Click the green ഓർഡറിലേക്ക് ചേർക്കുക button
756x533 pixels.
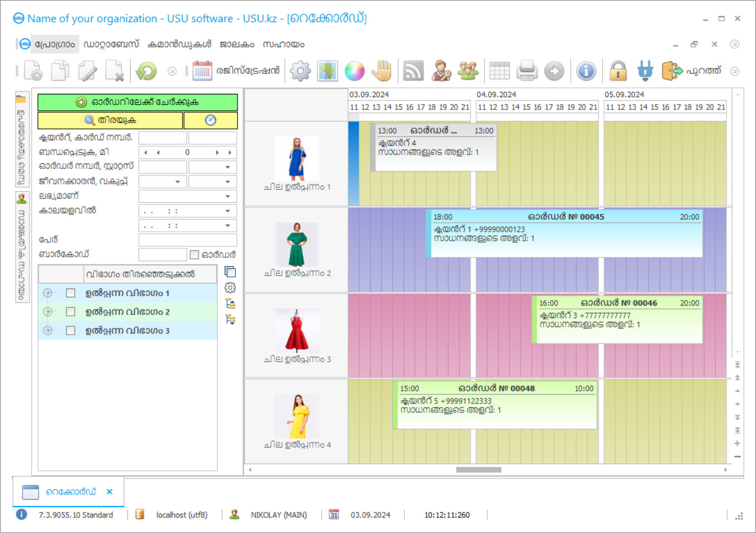pyautogui.click(x=137, y=102)
